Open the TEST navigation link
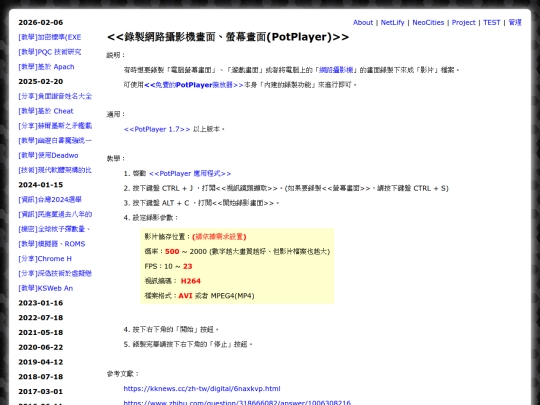This screenshot has width=540, height=405. coord(491,22)
